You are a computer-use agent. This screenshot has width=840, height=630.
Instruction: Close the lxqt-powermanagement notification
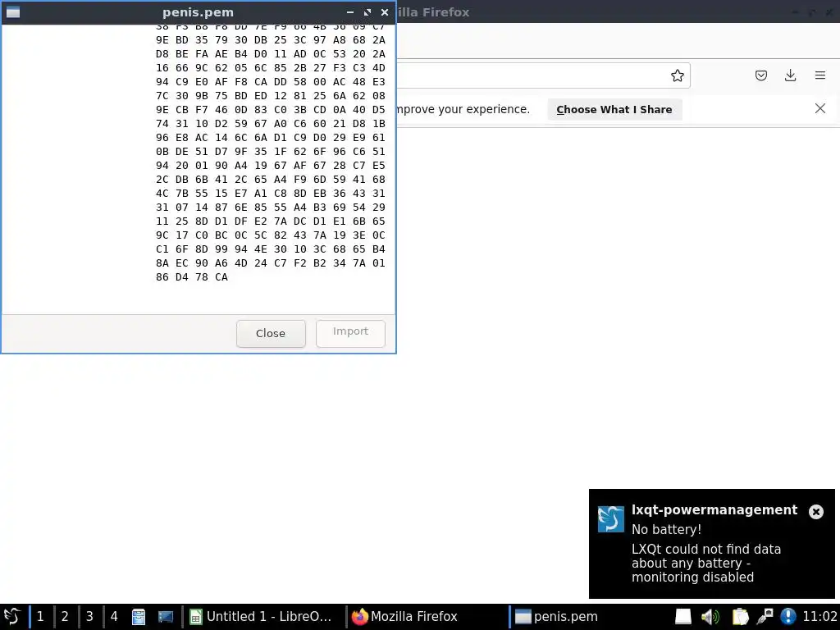(816, 512)
